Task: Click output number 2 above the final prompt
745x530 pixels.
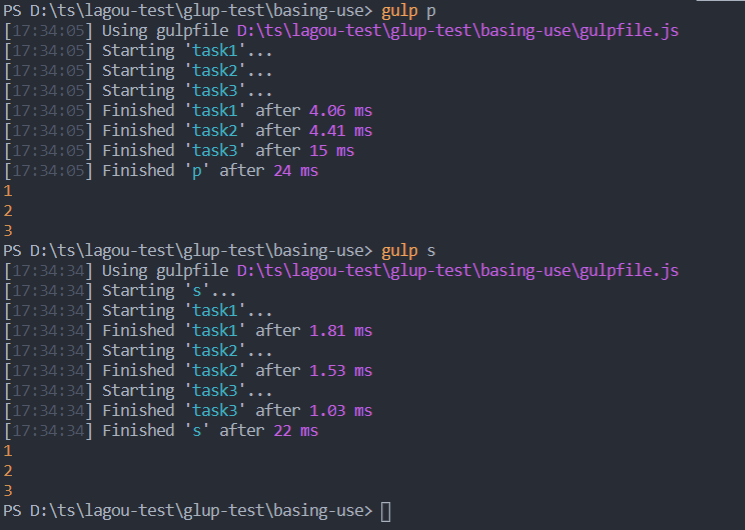Action: (8, 471)
